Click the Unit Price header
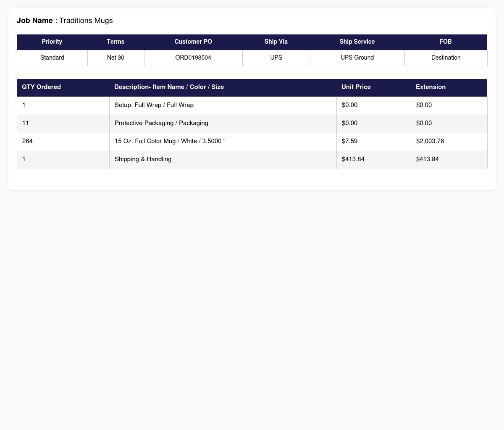This screenshot has height=430, width=504. (x=373, y=87)
